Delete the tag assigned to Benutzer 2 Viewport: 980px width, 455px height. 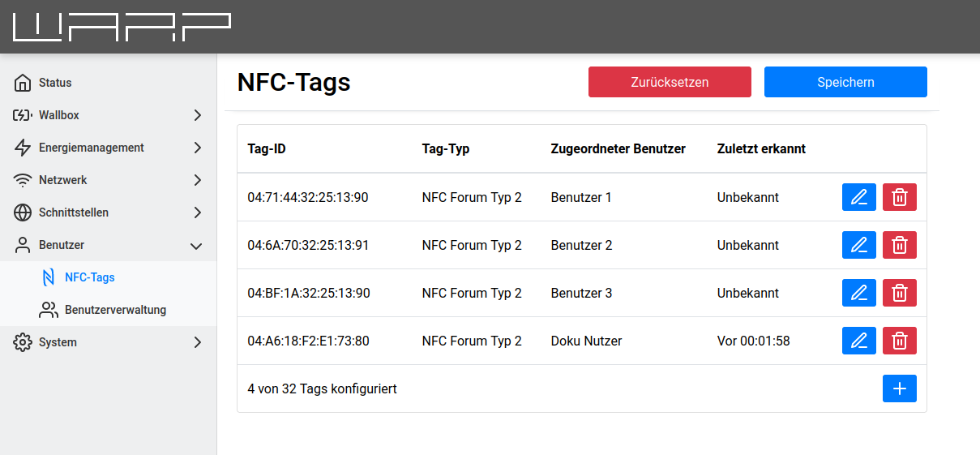pyautogui.click(x=899, y=245)
